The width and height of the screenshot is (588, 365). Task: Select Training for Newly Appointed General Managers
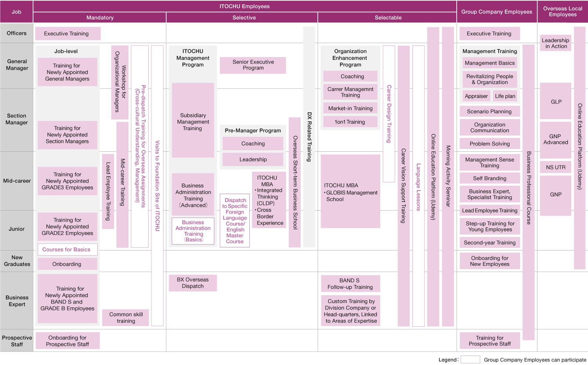pyautogui.click(x=67, y=72)
